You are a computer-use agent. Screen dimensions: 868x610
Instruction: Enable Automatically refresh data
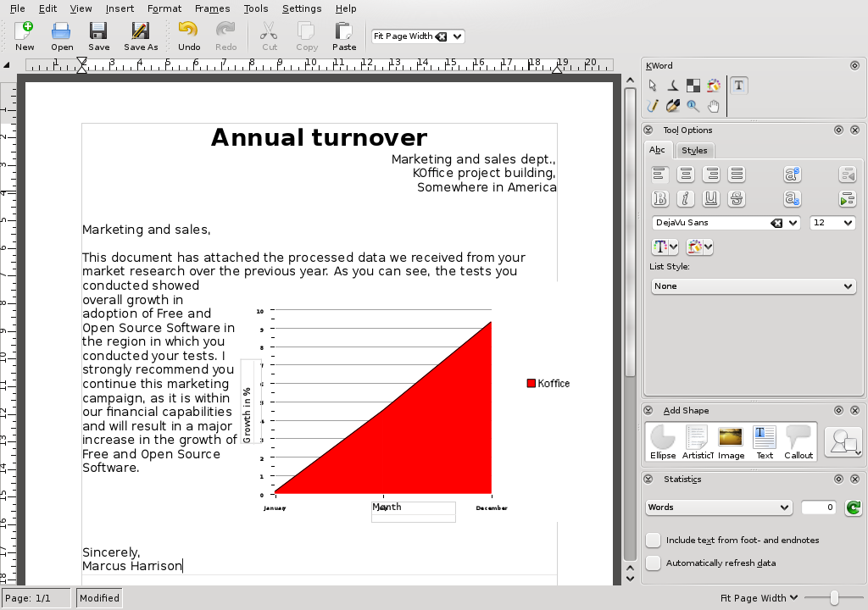click(653, 563)
